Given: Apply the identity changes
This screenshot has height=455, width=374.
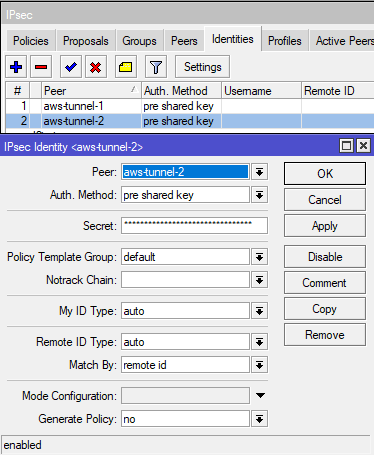Looking at the screenshot, I should [325, 226].
